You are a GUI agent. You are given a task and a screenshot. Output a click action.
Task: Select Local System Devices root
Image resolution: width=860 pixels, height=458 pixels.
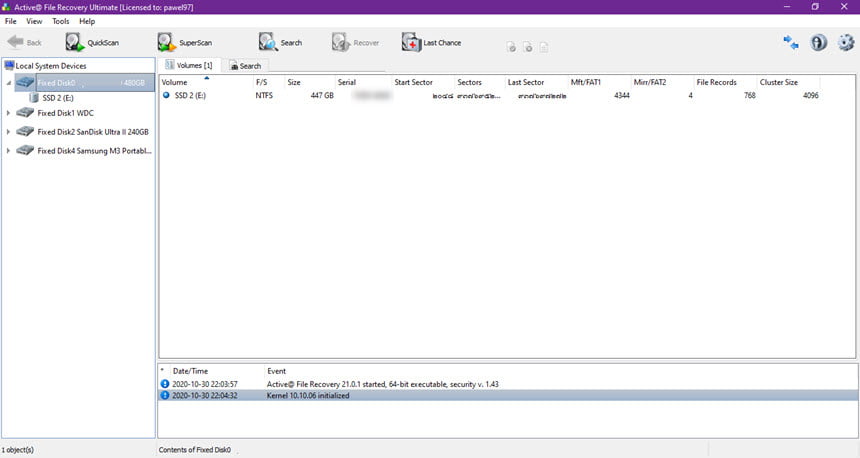(50, 66)
